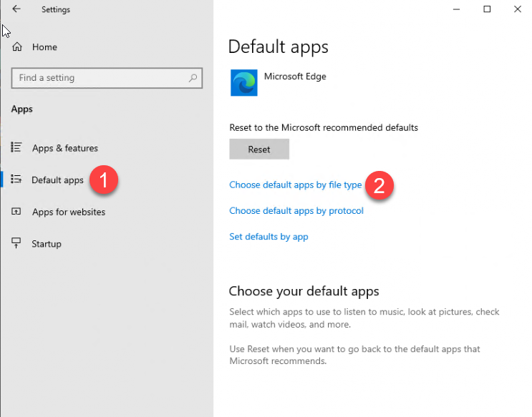Select Default apps text in sidebar
The height and width of the screenshot is (417, 532).
[x=57, y=180]
